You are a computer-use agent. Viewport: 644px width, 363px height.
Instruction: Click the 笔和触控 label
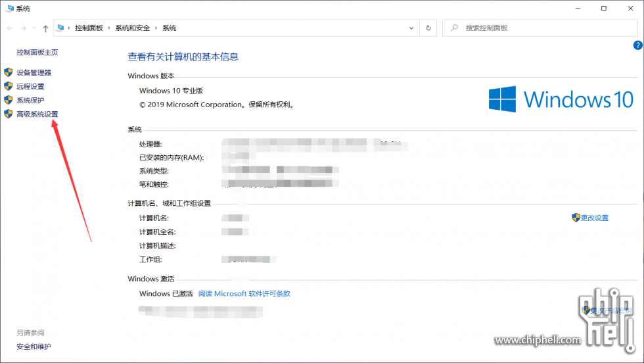point(154,185)
